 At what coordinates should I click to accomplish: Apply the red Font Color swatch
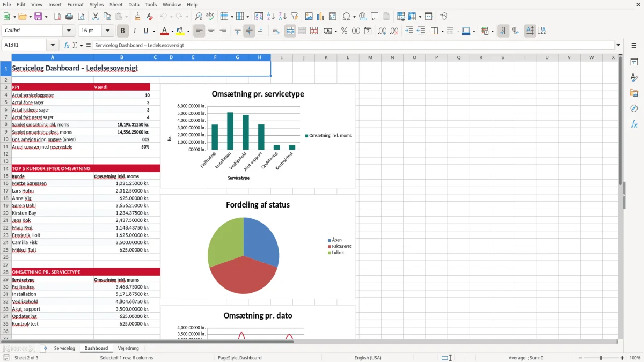[165, 31]
